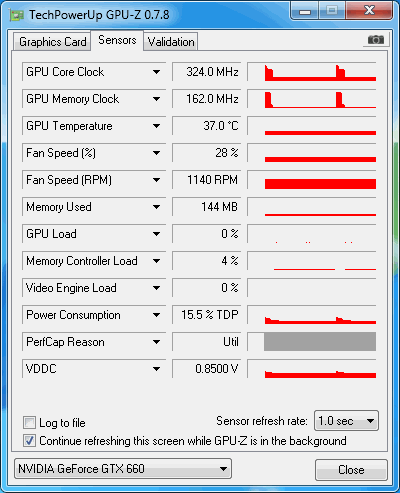This screenshot has width=400, height=493.
Task: Minimize the GPU-Z window
Action: [x=305, y=11]
